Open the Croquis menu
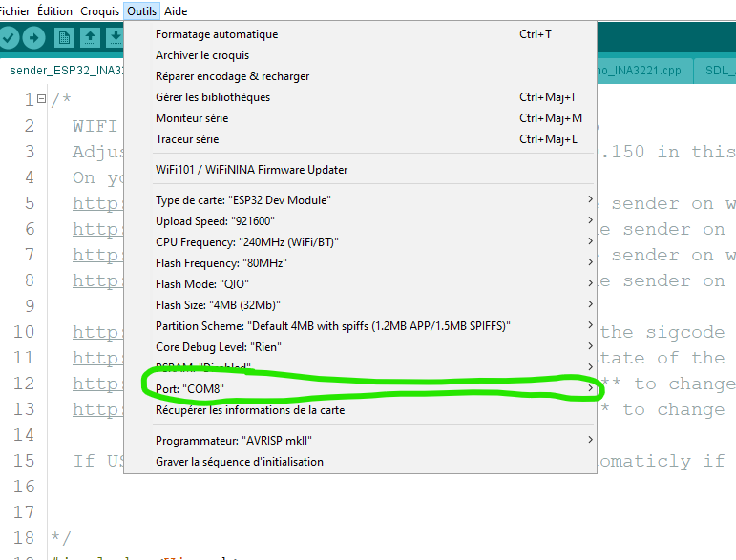 99,10
